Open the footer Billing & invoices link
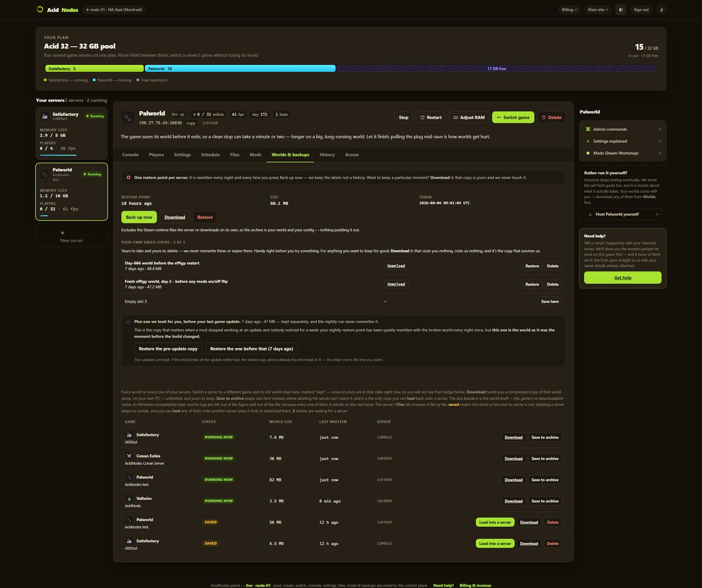This screenshot has width=702, height=588. 475,585
